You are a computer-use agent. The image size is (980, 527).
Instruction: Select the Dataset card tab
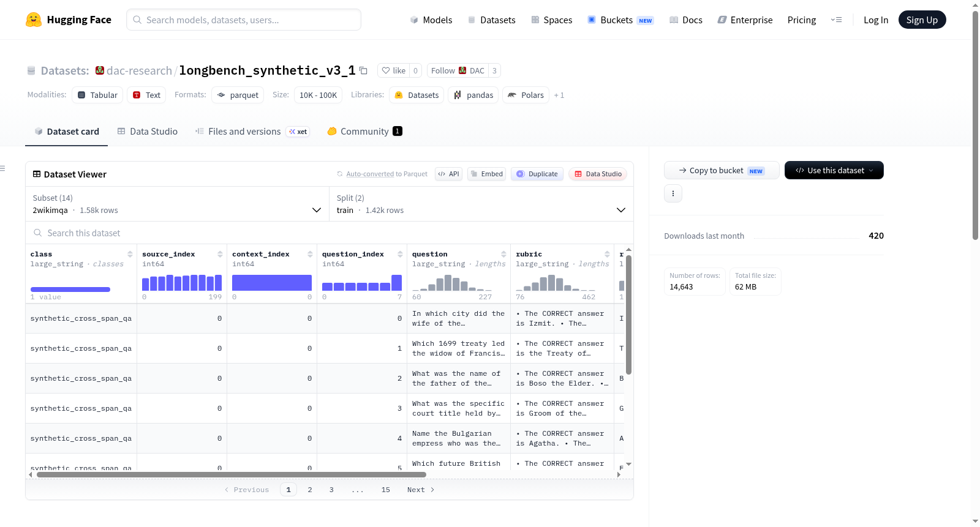coord(67,131)
